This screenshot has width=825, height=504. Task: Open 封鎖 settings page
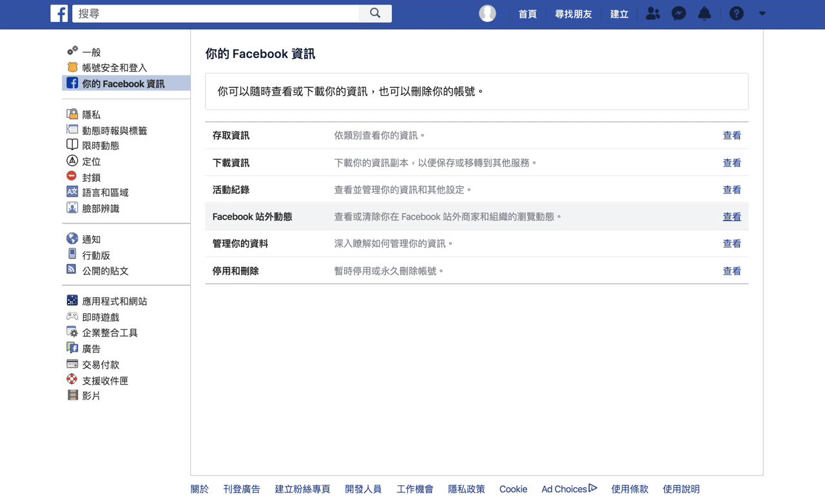(92, 177)
